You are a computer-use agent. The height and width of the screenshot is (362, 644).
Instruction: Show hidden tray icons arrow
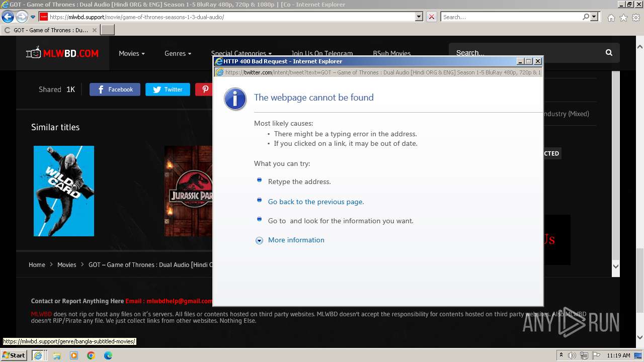pos(561,355)
